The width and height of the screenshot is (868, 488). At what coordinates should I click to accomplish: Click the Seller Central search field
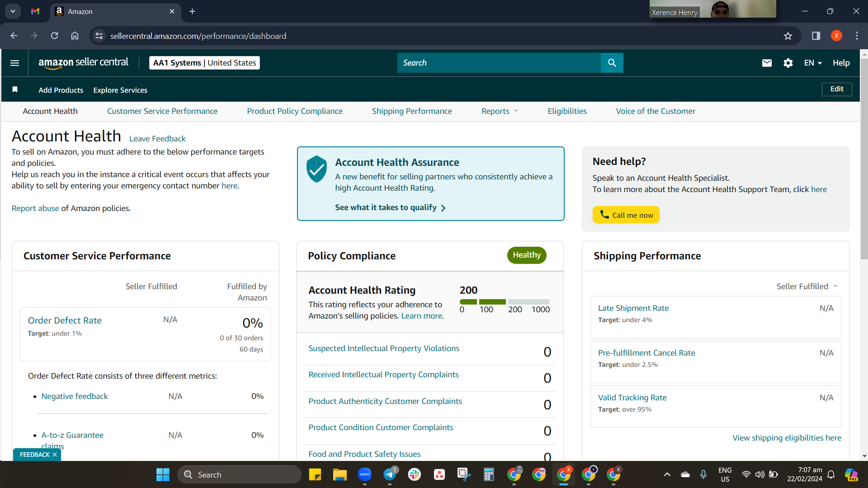[x=499, y=63]
